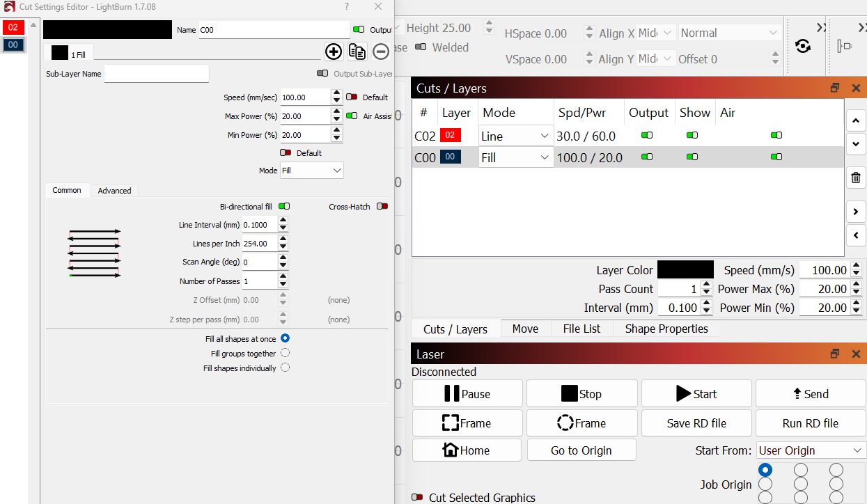Click the Save RD file button

pos(696,423)
